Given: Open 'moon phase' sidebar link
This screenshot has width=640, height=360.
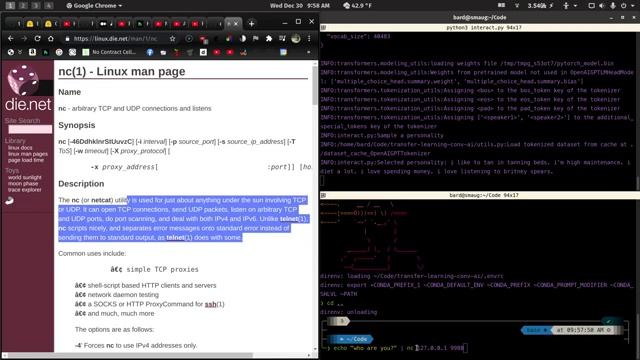Looking at the screenshot, I should pos(23,184).
